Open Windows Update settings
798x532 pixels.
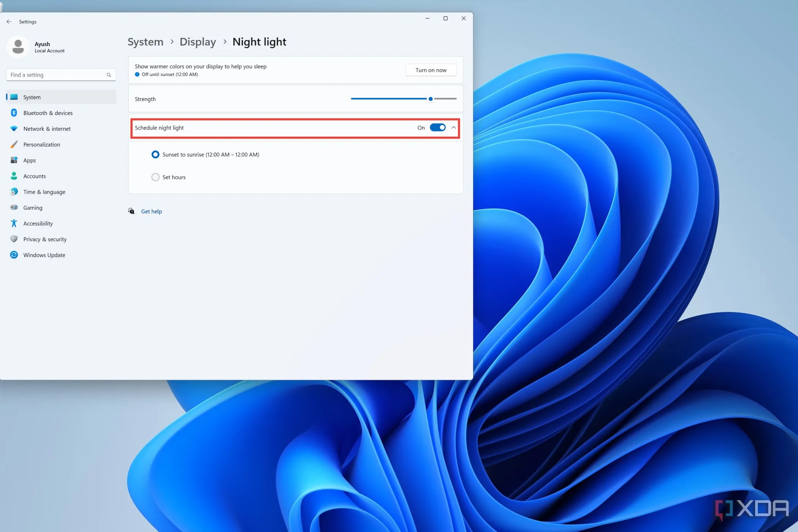44,255
